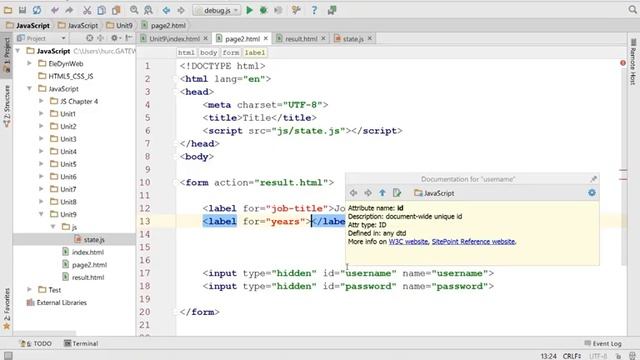The width and height of the screenshot is (640, 360).
Task: Open Help with question mark icon
Action: pos(314,10)
